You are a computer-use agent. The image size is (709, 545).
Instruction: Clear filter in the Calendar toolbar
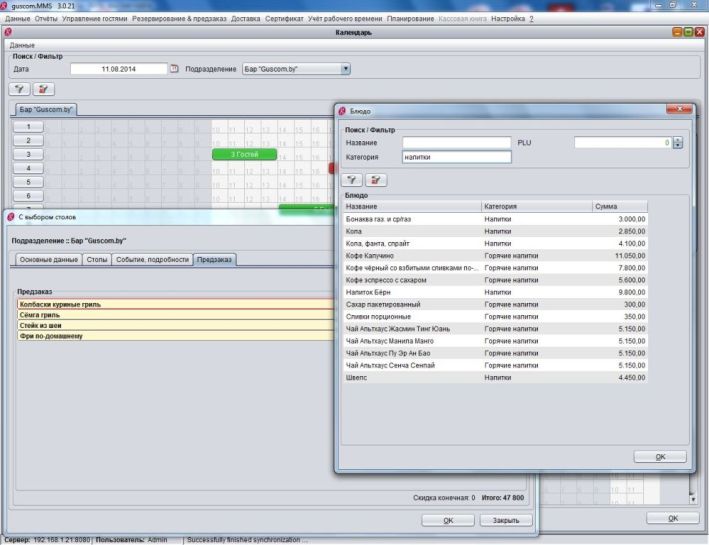pyautogui.click(x=45, y=89)
